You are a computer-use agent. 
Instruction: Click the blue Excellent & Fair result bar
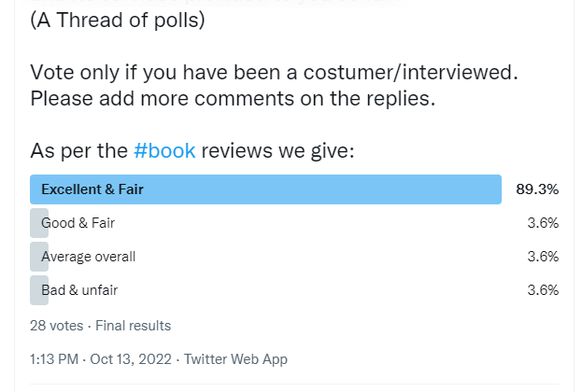pos(265,189)
